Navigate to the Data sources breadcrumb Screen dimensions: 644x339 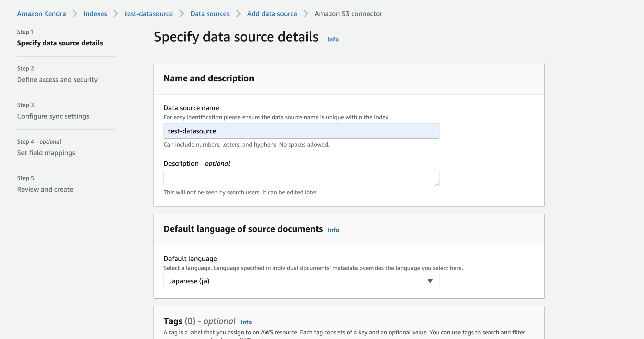click(210, 14)
